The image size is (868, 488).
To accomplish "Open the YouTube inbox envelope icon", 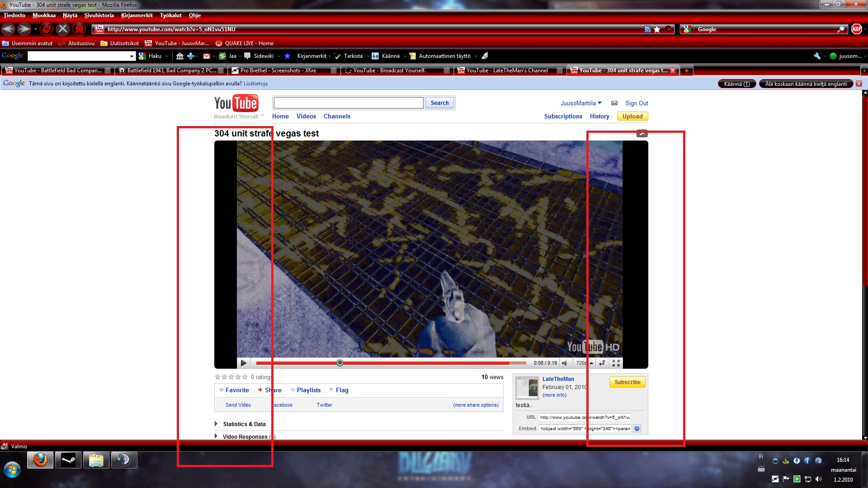I will pyautogui.click(x=614, y=103).
